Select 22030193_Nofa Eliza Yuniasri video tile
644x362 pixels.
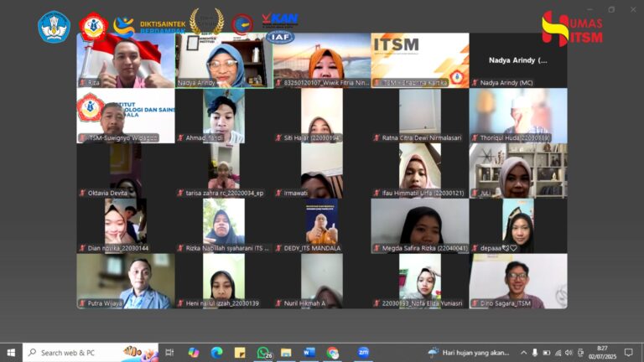coord(420,282)
